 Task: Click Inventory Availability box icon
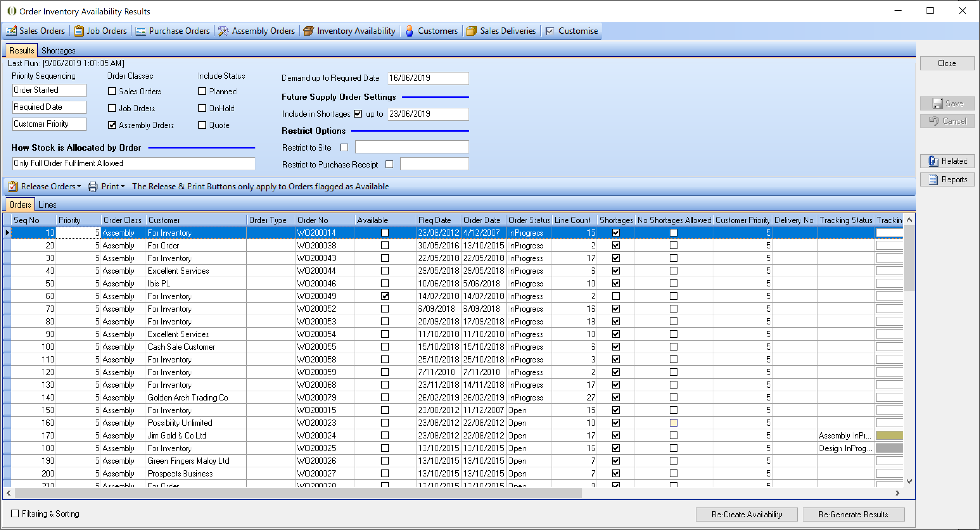[308, 31]
